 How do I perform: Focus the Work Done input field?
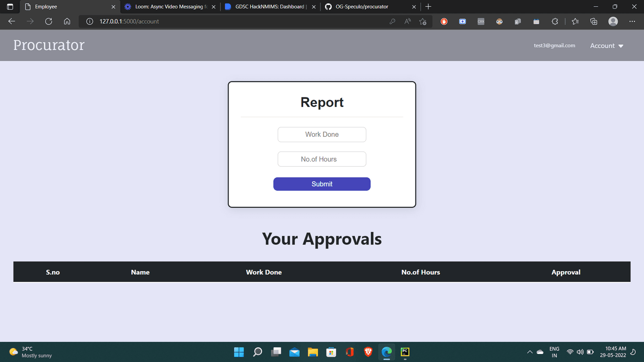(322, 135)
